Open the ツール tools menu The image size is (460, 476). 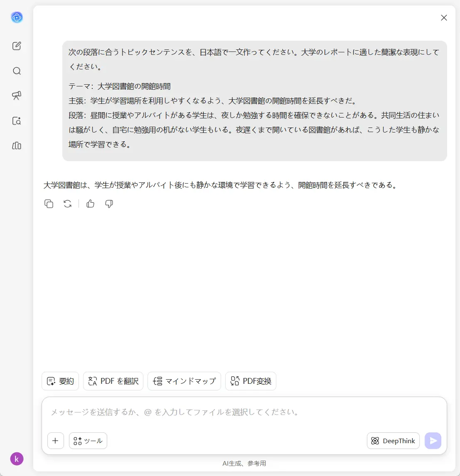(x=88, y=440)
